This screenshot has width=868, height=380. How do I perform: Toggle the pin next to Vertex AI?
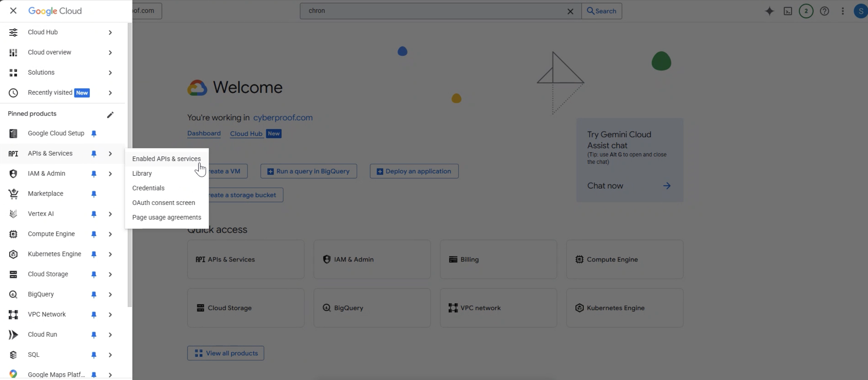[x=94, y=214]
